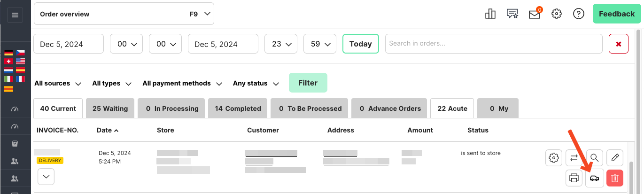This screenshot has width=644, height=194.
Task: Switch to the 14 Completed tab
Action: pyautogui.click(x=238, y=109)
